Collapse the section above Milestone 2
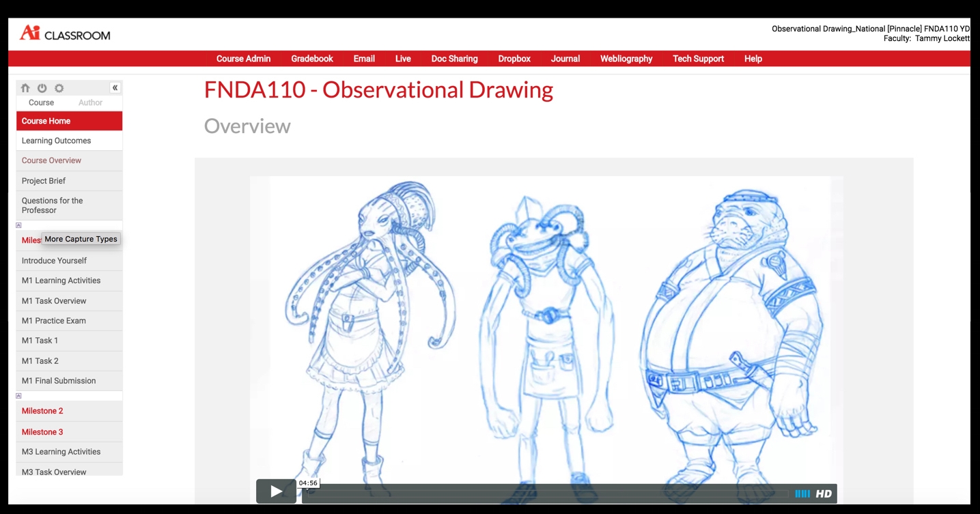 (x=18, y=396)
